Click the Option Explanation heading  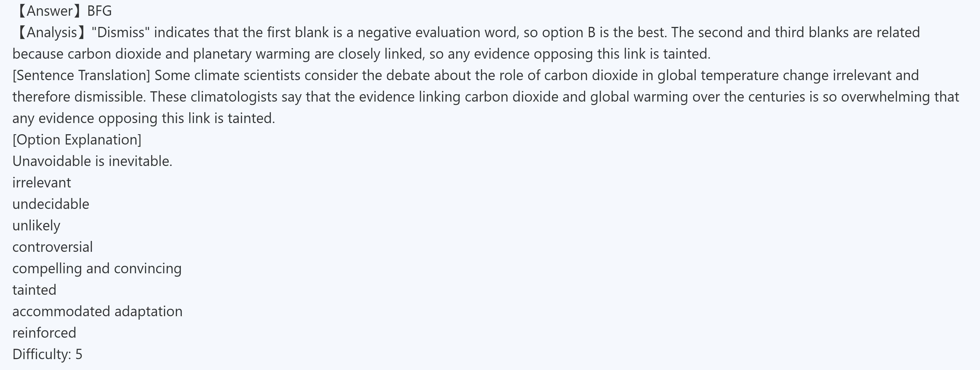click(x=77, y=140)
